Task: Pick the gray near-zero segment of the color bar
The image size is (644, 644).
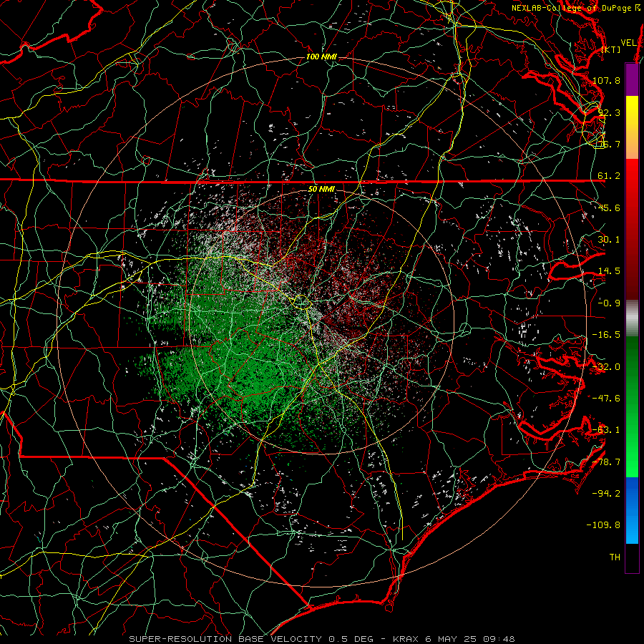Action: point(632,318)
